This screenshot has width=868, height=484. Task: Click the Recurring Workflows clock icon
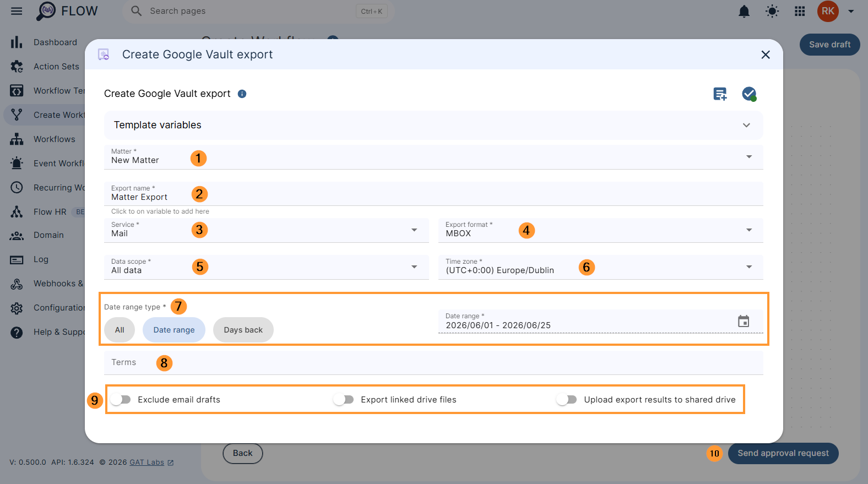[x=17, y=188]
